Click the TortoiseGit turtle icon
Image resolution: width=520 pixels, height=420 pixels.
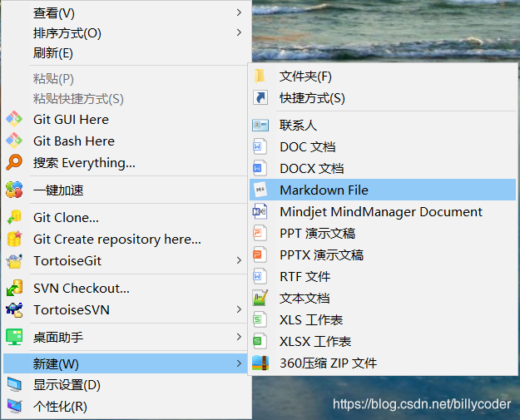[x=14, y=261]
